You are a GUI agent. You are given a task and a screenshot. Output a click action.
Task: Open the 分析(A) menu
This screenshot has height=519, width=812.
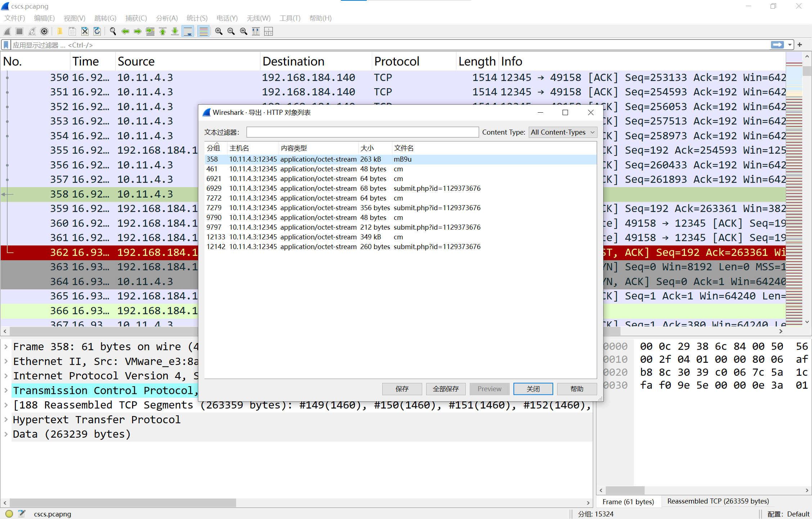(x=167, y=18)
